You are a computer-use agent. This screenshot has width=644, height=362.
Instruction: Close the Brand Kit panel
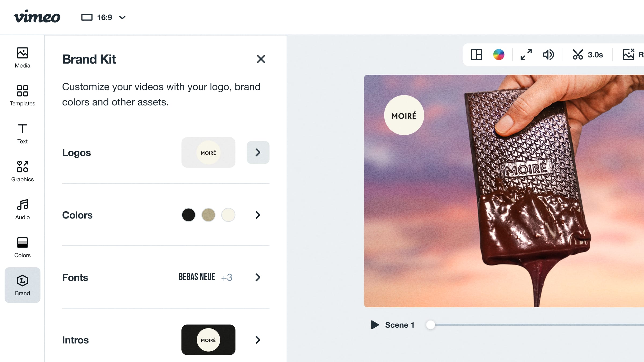click(261, 59)
